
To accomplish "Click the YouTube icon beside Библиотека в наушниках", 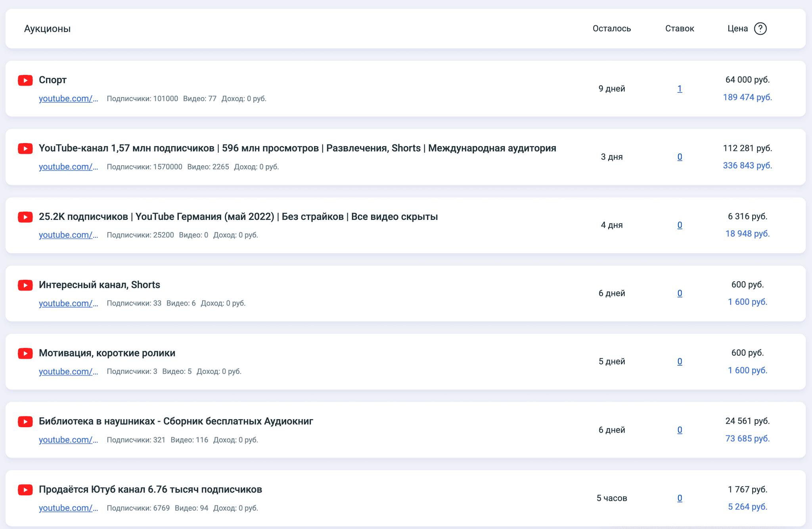I will (25, 422).
